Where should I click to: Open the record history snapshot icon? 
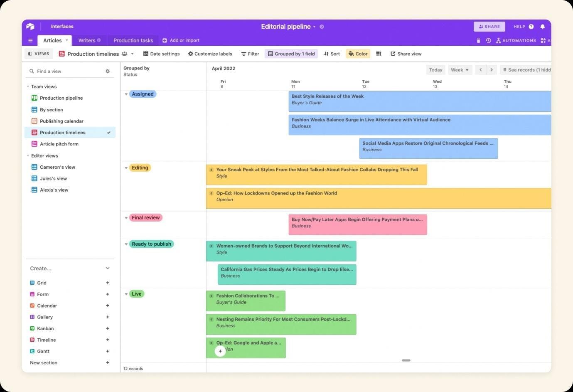pos(488,40)
